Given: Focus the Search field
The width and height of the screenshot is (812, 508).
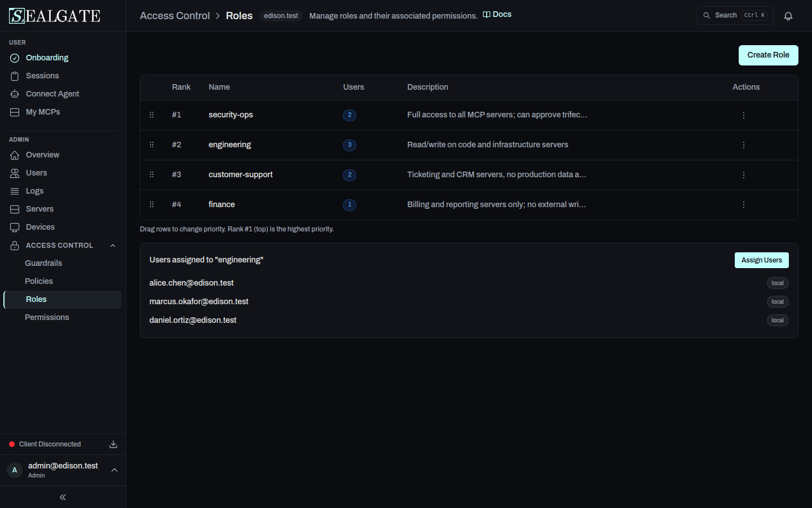Looking at the screenshot, I should click(x=735, y=16).
